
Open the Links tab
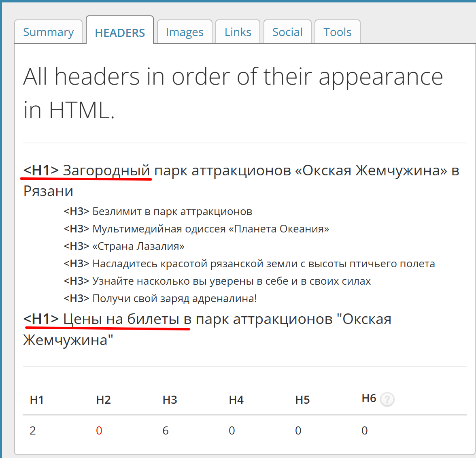(238, 32)
